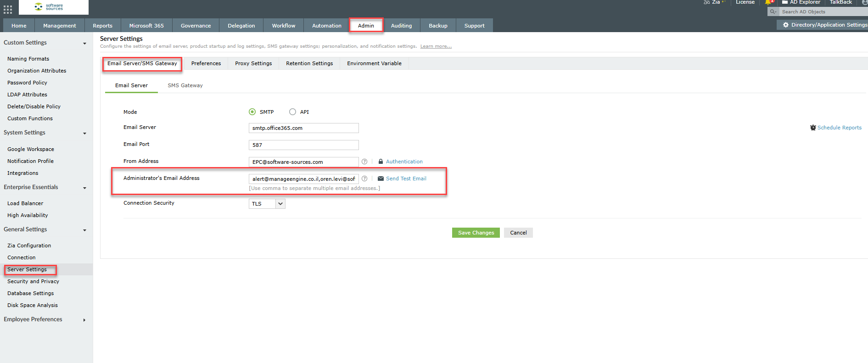Click the search magnifier icon
Viewport: 868px width, 363px height.
click(x=773, y=12)
